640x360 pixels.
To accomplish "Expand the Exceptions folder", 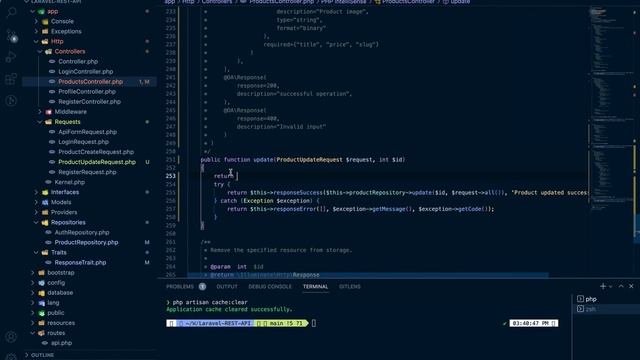I will 36,31.
